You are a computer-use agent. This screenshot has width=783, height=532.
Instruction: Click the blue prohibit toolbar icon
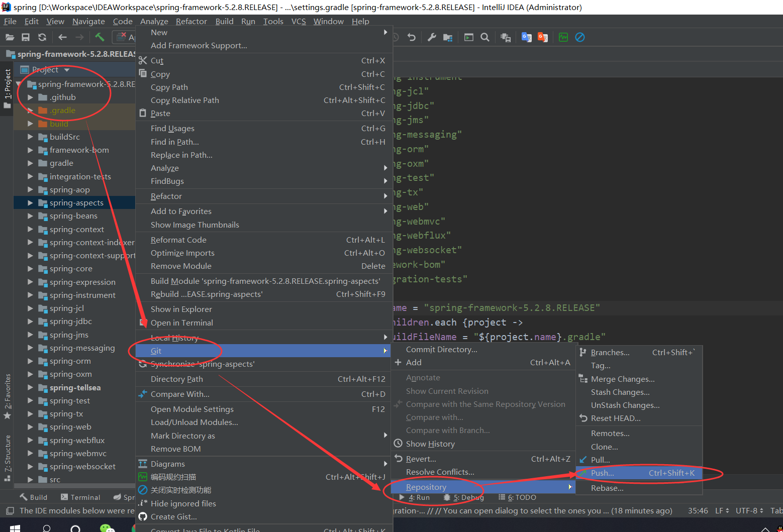[580, 37]
